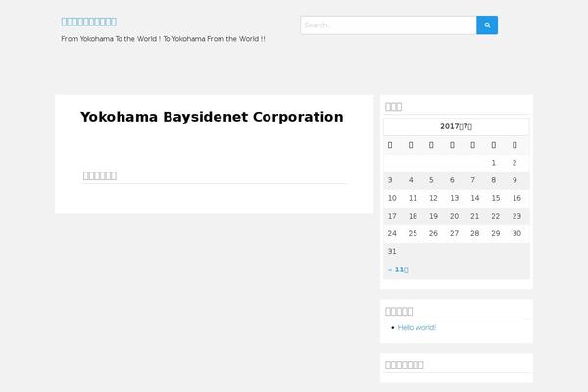Select calendar day 28
The image size is (588, 392).
pos(475,233)
